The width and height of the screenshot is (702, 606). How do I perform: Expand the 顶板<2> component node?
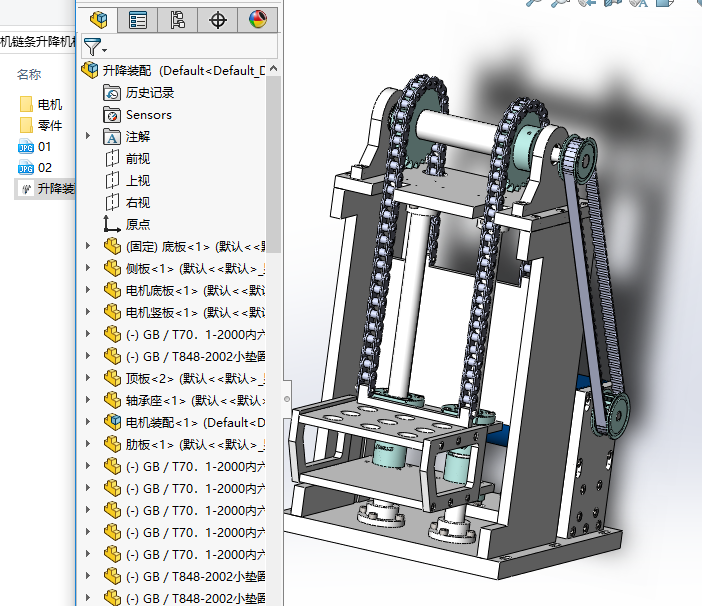(88, 378)
